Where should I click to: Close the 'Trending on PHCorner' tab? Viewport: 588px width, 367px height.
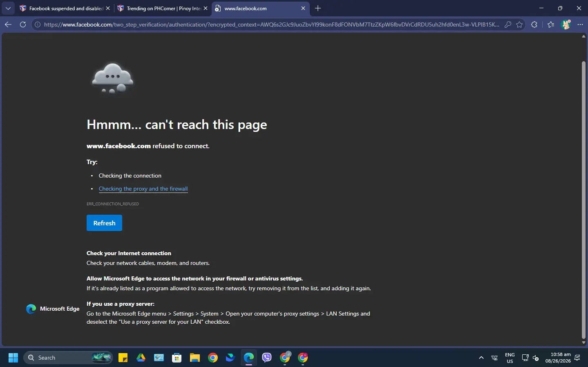(206, 8)
